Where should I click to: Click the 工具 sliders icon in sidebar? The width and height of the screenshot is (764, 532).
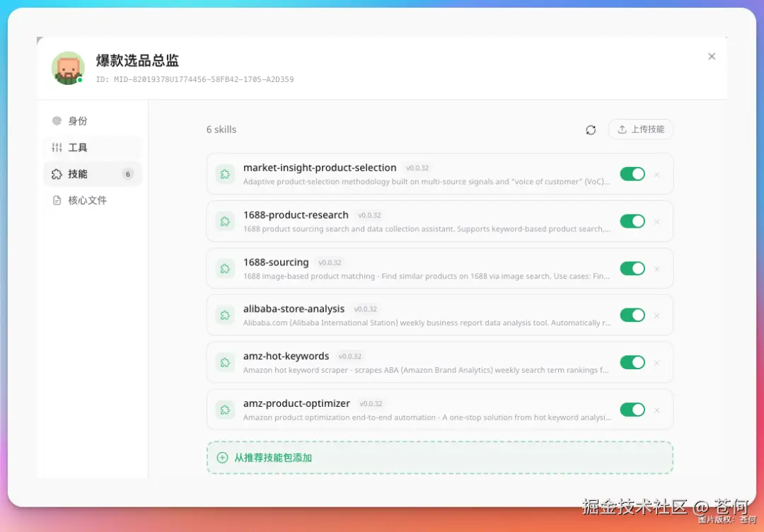tap(57, 147)
